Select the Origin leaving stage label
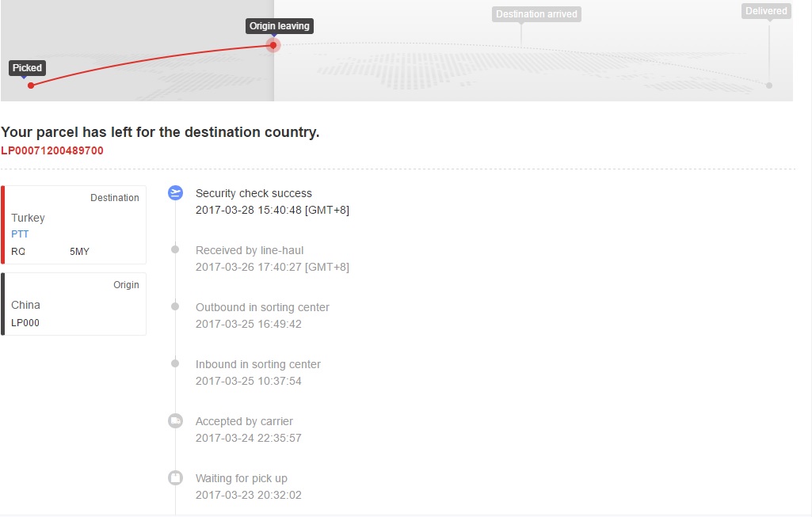 coord(280,26)
